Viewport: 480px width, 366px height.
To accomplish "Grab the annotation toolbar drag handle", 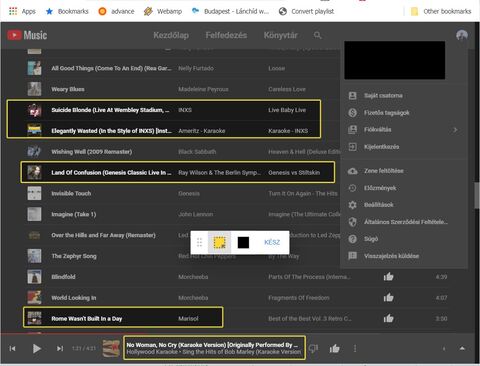I will [x=199, y=242].
